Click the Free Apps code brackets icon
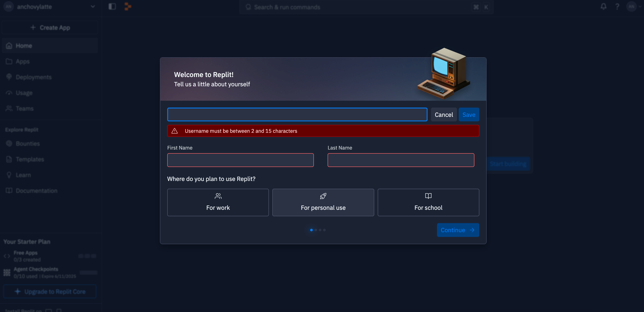The width and height of the screenshot is (644, 312). coord(7,256)
